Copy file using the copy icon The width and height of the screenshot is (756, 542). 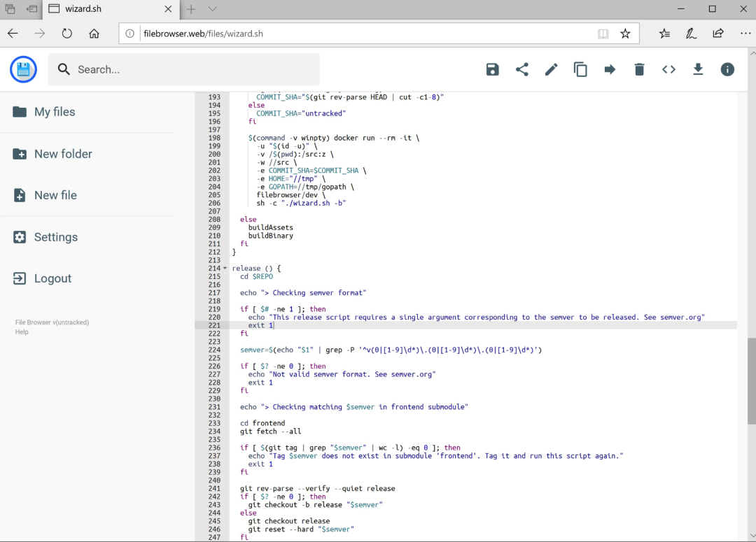pos(580,69)
